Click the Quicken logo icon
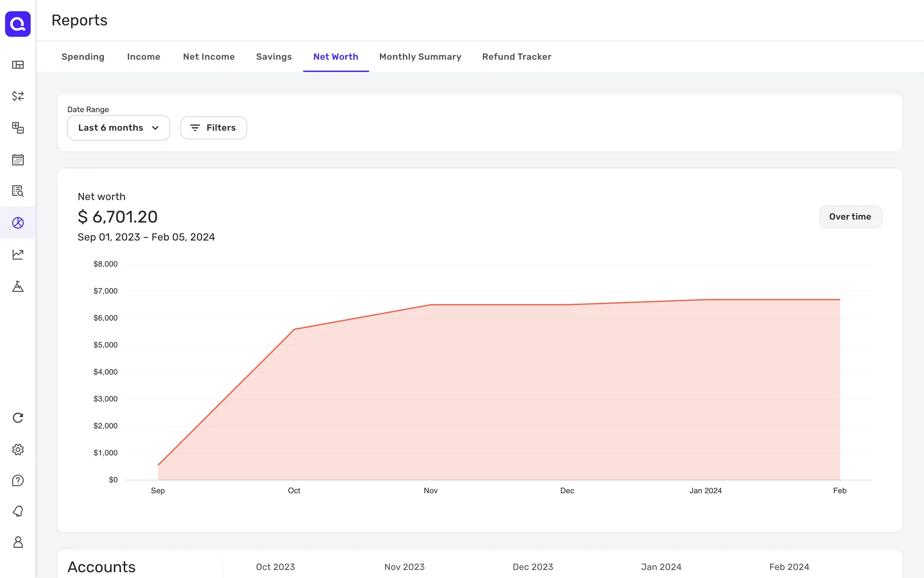924x578 pixels. 18,24
